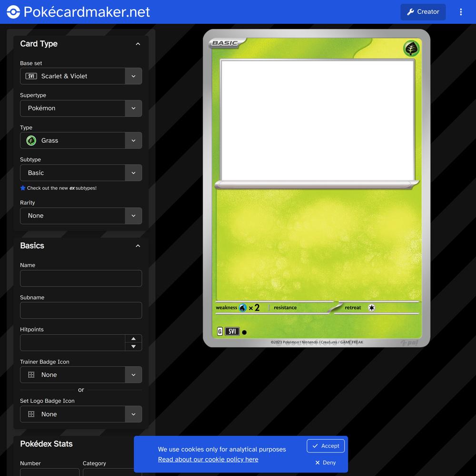The height and width of the screenshot is (476, 476).
Task: Open the Subtype dropdown showing Basic
Action: coord(81,173)
